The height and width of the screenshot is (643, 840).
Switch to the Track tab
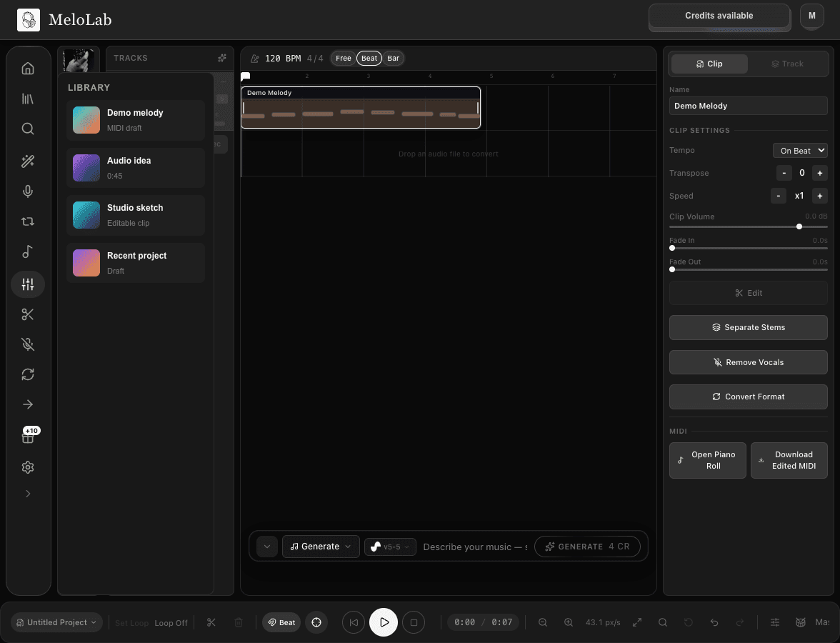tap(787, 64)
